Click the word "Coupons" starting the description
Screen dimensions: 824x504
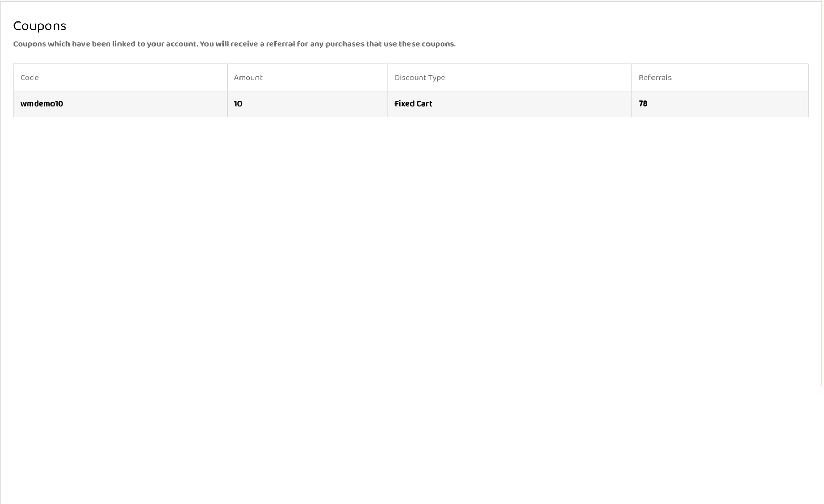pos(29,44)
